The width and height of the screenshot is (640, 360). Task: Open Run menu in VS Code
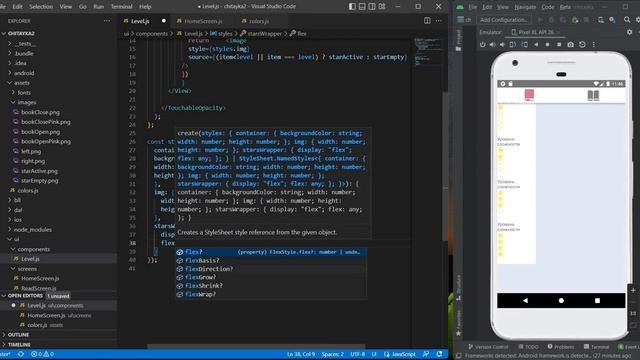[x=99, y=7]
